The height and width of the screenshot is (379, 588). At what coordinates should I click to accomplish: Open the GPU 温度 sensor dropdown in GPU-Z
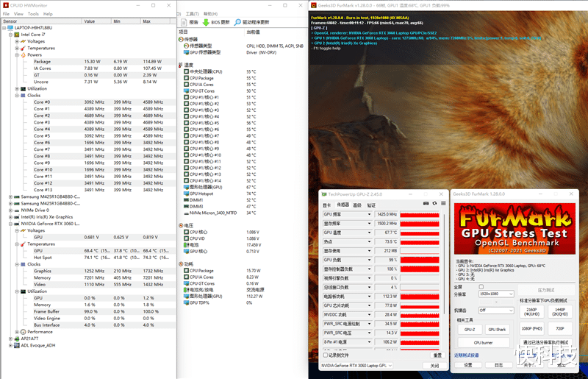tap(369, 233)
